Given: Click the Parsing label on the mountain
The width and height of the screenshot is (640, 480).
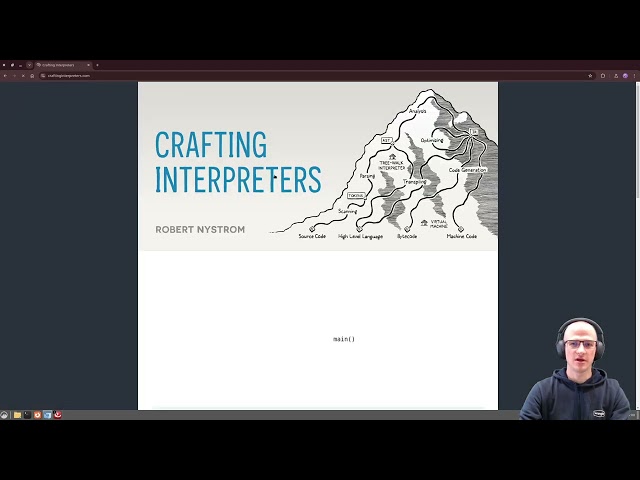Looking at the screenshot, I should point(367,176).
